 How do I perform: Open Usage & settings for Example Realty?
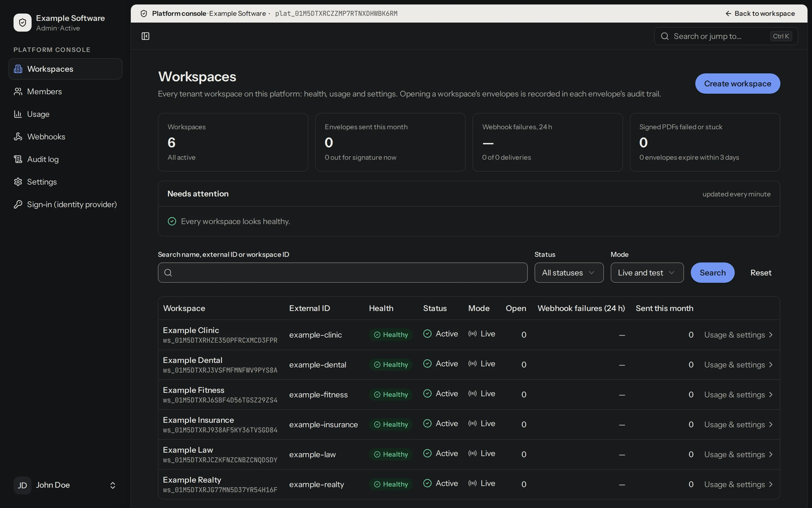738,484
